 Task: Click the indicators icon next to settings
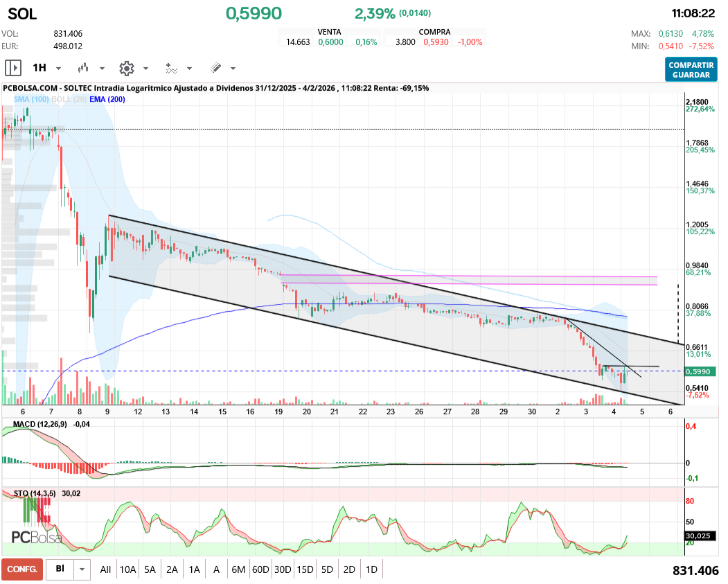[x=171, y=68]
